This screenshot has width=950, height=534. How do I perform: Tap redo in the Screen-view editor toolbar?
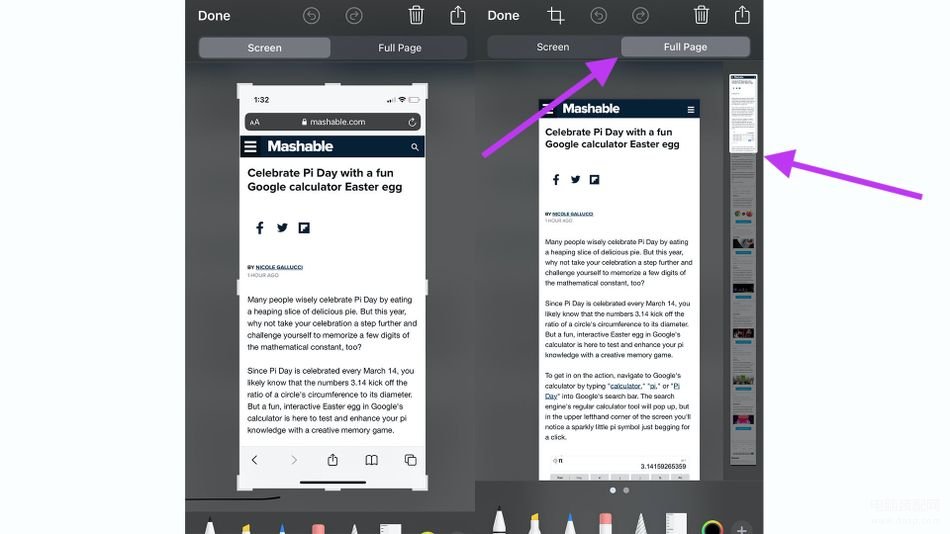point(354,16)
